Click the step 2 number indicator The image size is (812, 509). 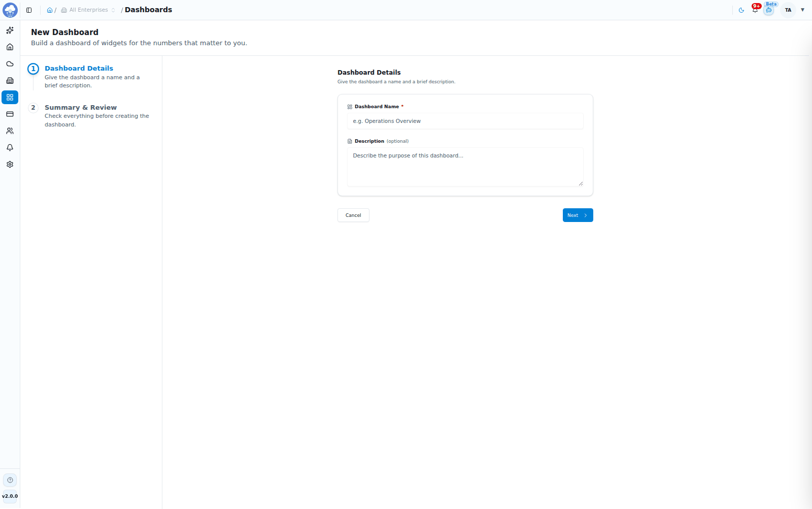tap(33, 108)
